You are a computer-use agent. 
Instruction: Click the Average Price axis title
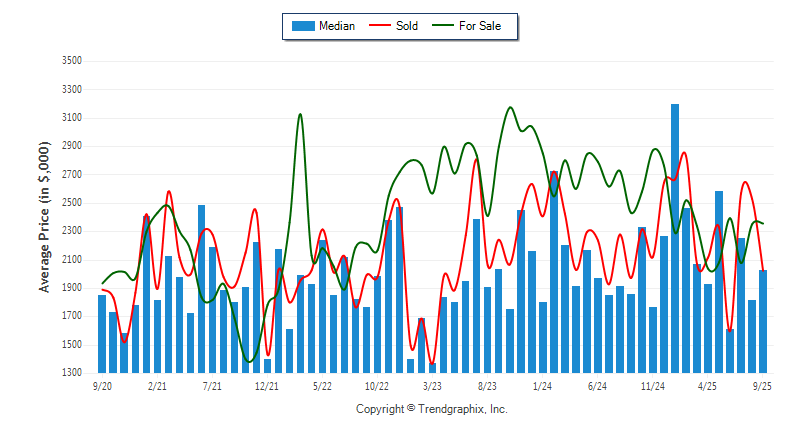[44, 216]
